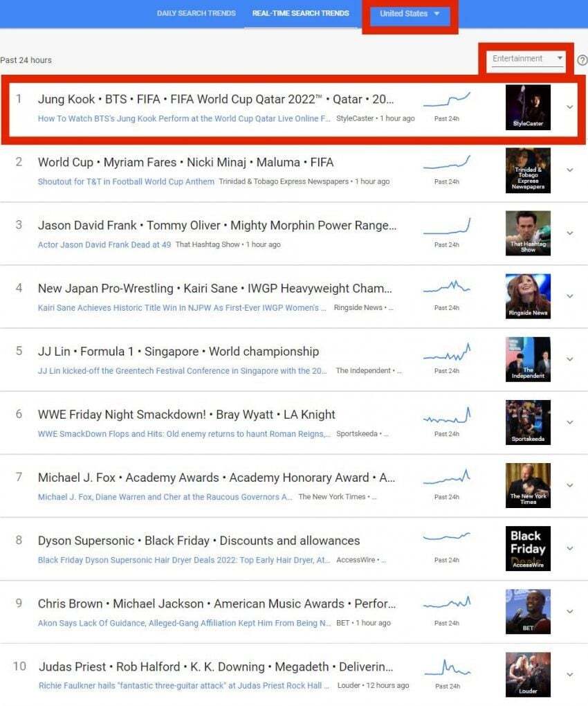Click the Trinidad & Tobago Express Newspapers thumbnail
The width and height of the screenshot is (588, 706).
click(x=528, y=170)
